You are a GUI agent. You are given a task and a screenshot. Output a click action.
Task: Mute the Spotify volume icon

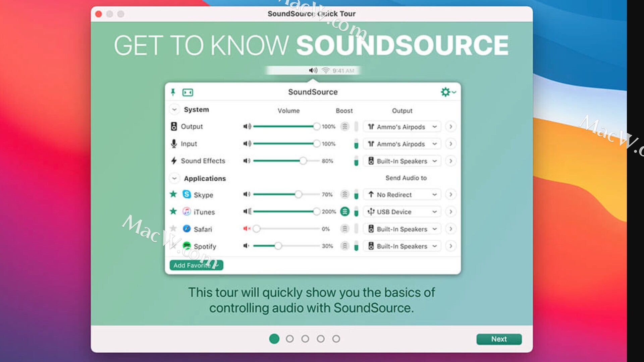[246, 246]
